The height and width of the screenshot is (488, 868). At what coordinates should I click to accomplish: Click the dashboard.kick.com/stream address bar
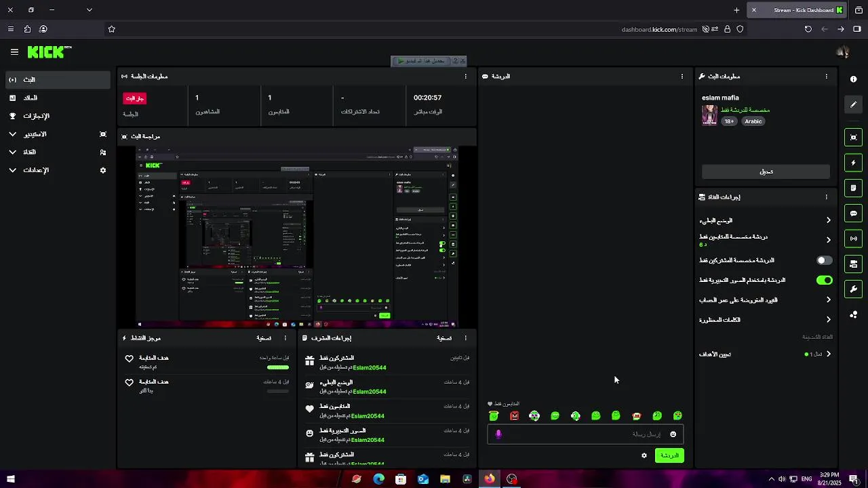[x=659, y=29]
